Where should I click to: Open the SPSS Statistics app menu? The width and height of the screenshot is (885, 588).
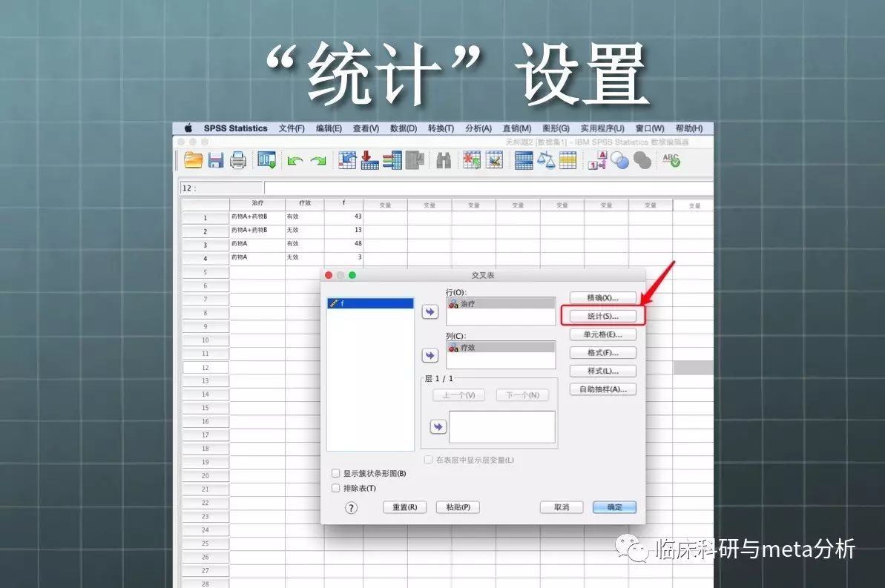[x=235, y=128]
